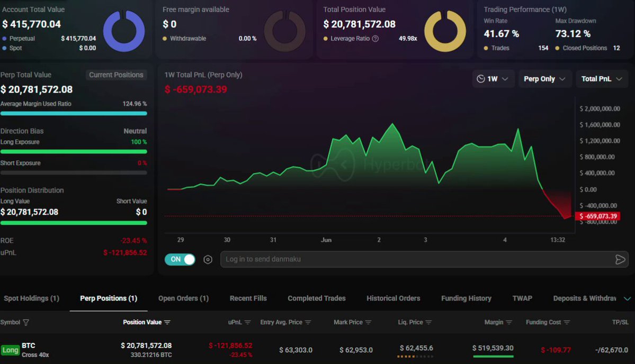
Task: Open Deposits & Withdrawals tab
Action: 585,298
